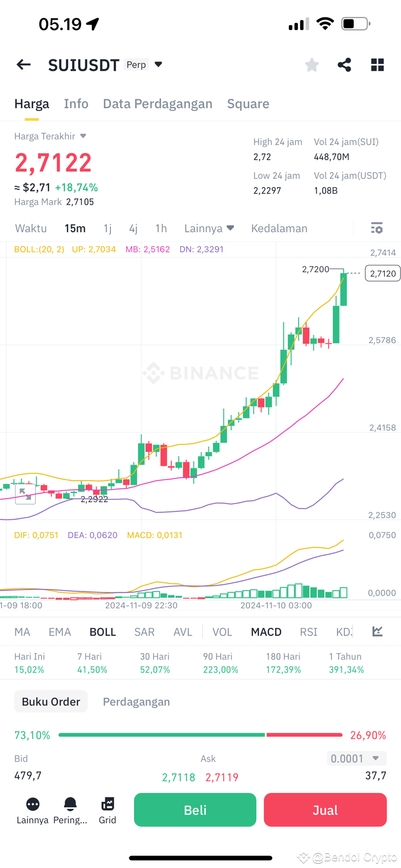Viewport: 401px width, 868px height.
Task: Enable the RSI indicator
Action: [x=308, y=632]
